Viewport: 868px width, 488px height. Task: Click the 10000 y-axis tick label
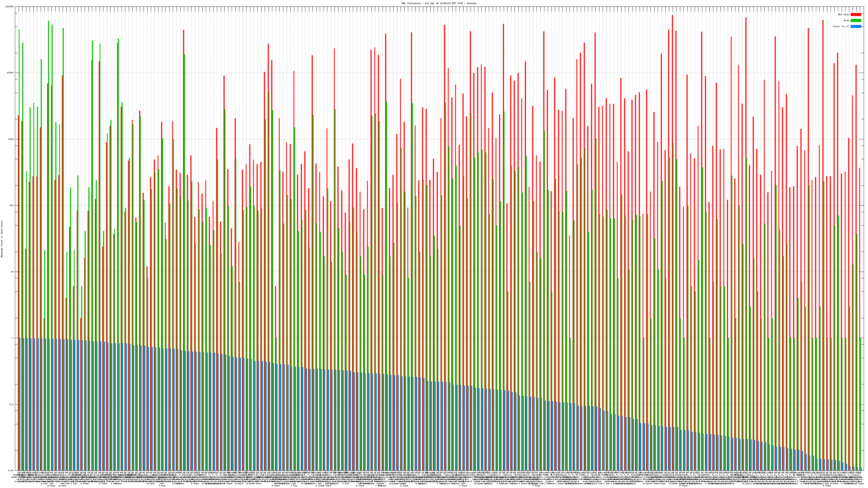pos(11,73)
